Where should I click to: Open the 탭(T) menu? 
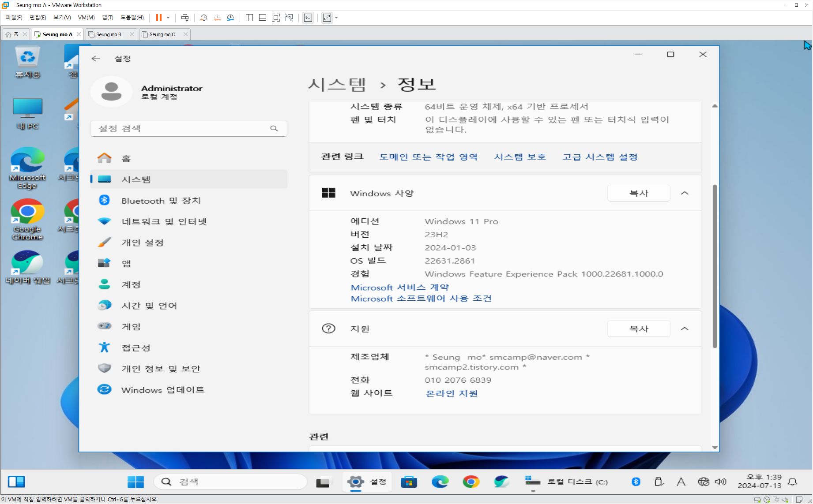pyautogui.click(x=108, y=18)
